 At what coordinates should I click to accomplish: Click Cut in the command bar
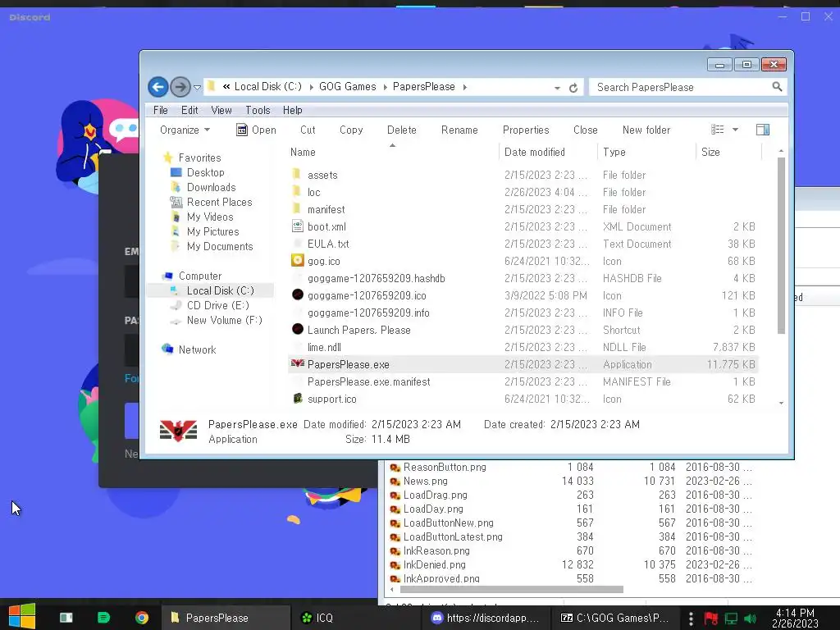(x=308, y=130)
